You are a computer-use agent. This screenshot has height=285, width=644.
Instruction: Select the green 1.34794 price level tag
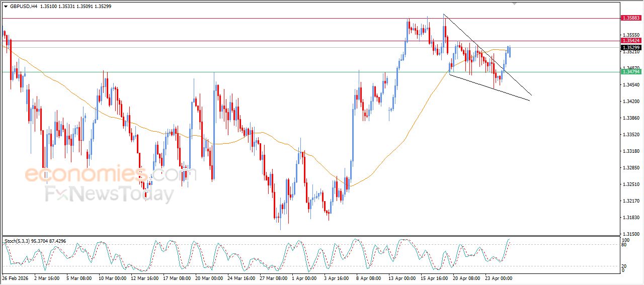631,72
